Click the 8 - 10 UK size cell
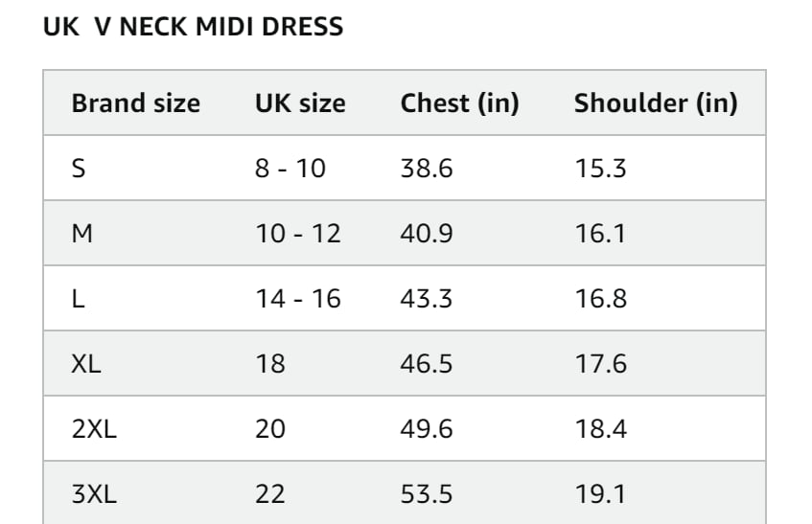Viewport: 812px width, 524px height. pos(290,168)
